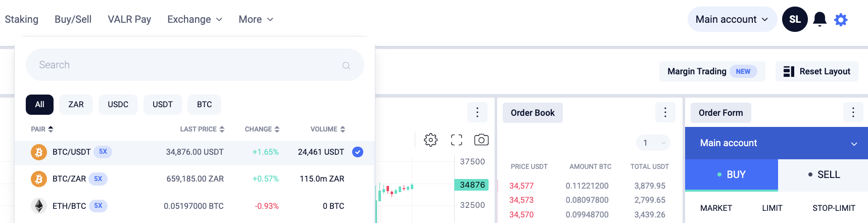This screenshot has width=868, height=223.
Task: Switch to the LIMIT order tab
Action: pos(772,208)
